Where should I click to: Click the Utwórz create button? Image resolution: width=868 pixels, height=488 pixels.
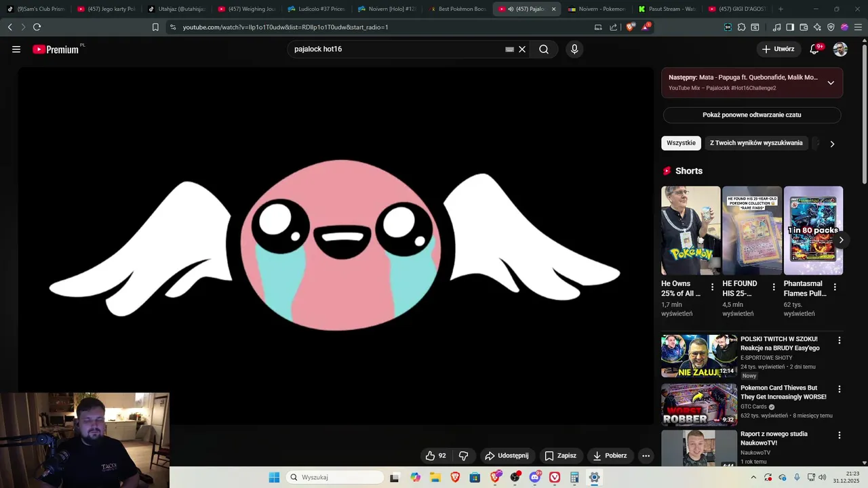778,49
